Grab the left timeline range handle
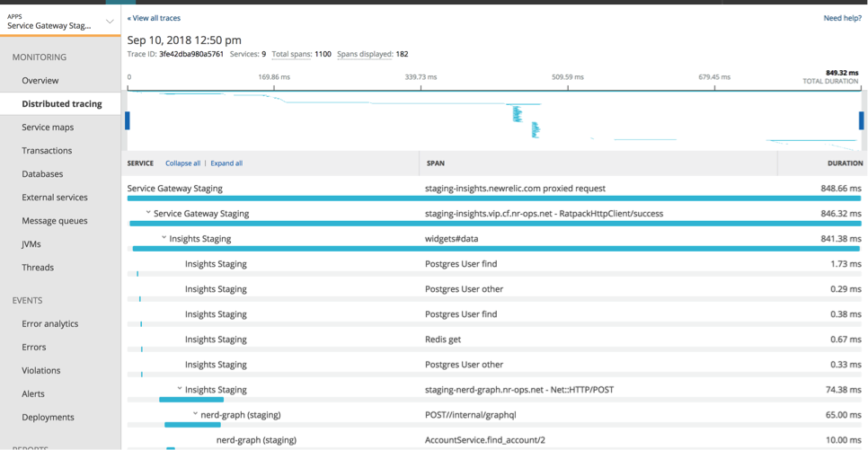Viewport: 868px width, 450px height. 128,120
